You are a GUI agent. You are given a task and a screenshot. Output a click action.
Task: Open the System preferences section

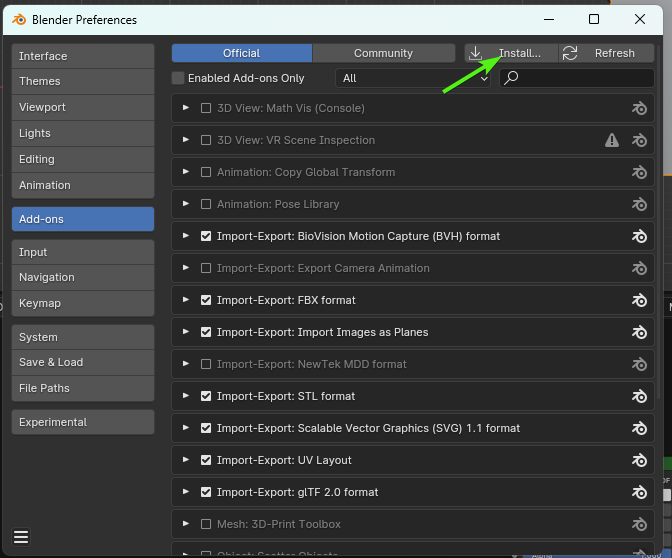pos(83,337)
